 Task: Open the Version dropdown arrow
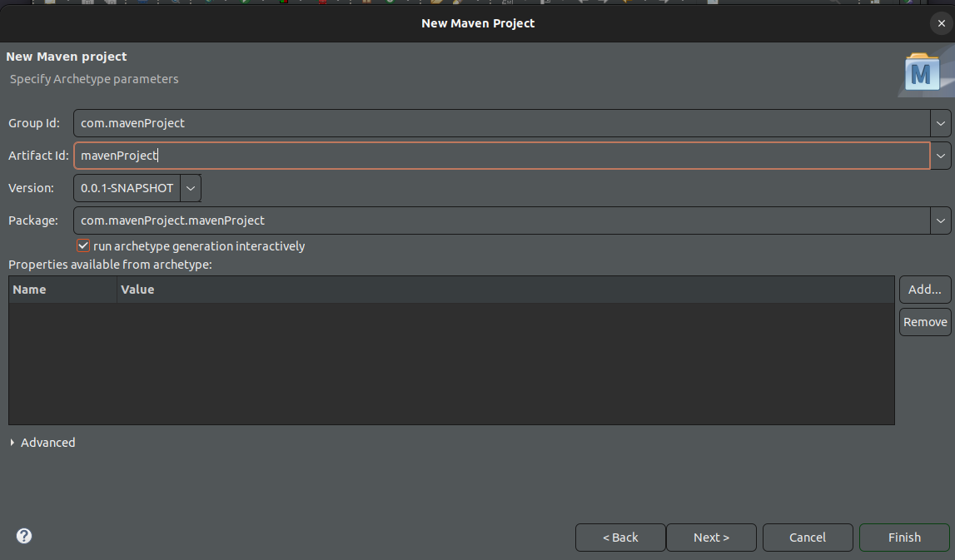(191, 188)
